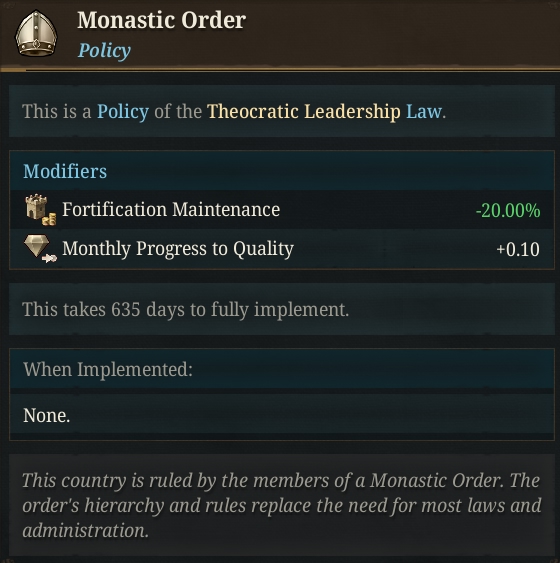The height and width of the screenshot is (563, 560).
Task: Select the Monastic Order title
Action: [162, 20]
